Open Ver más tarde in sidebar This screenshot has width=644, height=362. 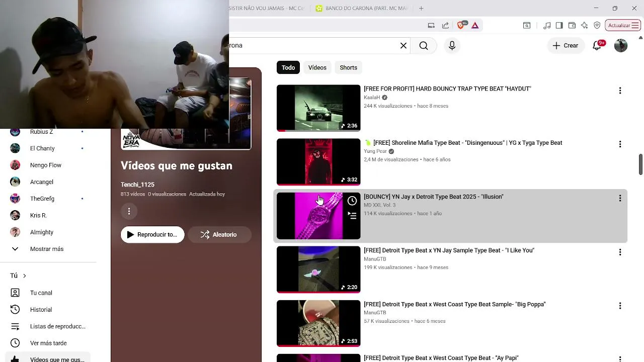[x=48, y=343]
